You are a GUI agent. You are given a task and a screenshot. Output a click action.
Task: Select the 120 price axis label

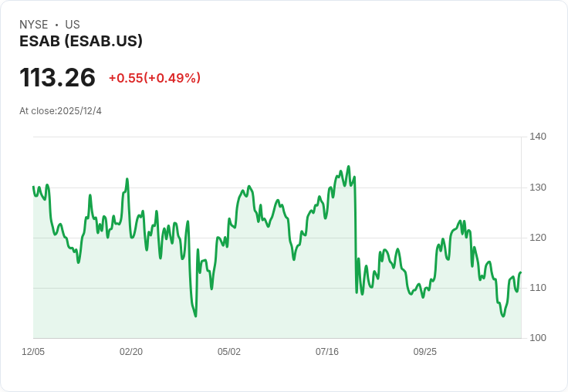point(538,238)
